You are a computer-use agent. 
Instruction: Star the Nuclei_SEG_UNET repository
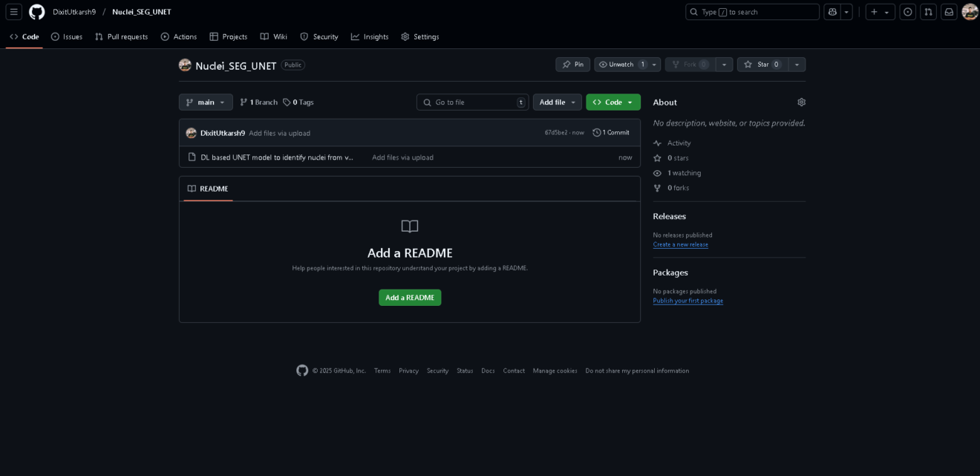point(762,65)
